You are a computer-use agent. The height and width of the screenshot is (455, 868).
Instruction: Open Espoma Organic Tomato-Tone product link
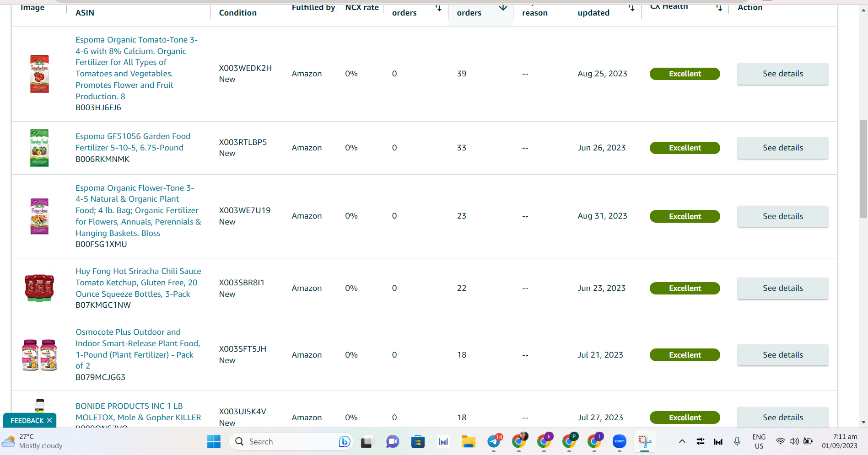click(x=137, y=68)
